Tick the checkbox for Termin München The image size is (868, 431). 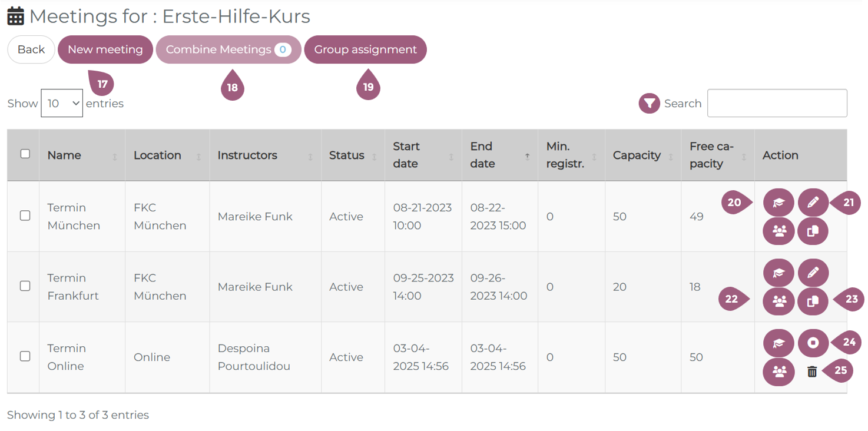[25, 216]
